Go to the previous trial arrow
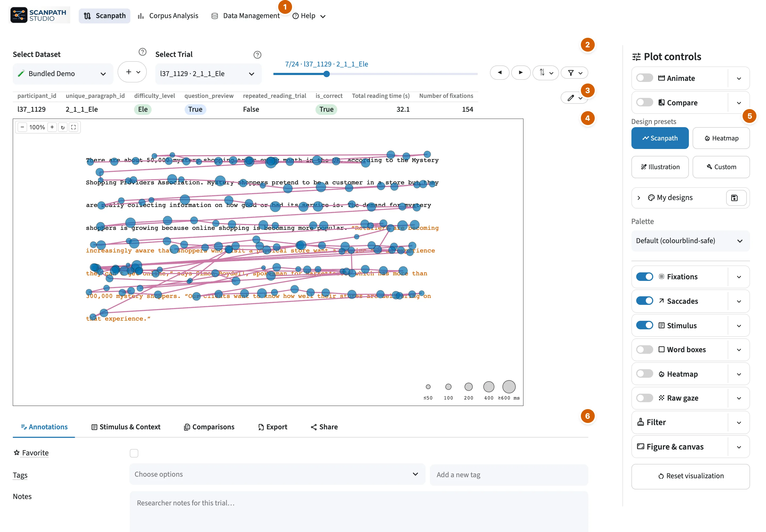766x532 pixels. coord(499,72)
